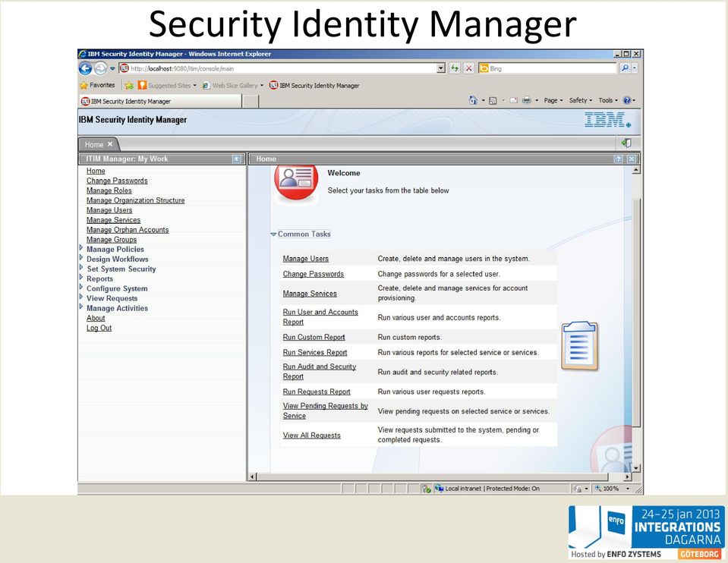
Task: Expand Reports tree node
Action: [x=81, y=278]
